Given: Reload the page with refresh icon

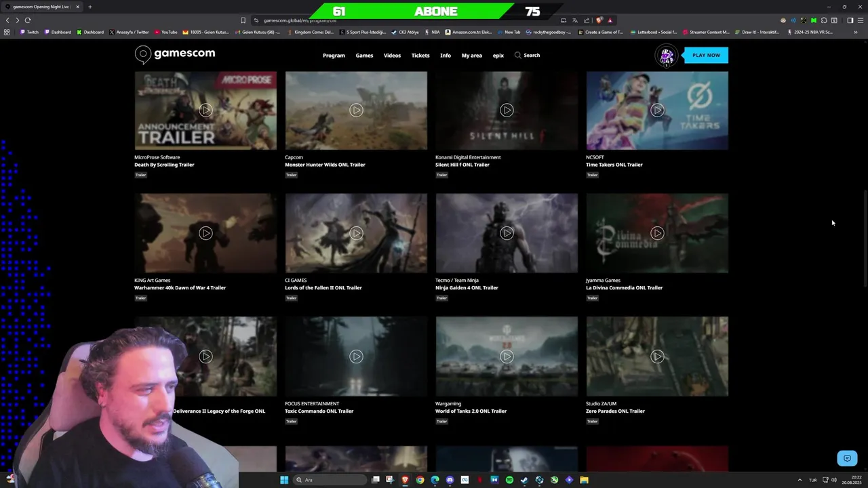Looking at the screenshot, I should click(28, 20).
